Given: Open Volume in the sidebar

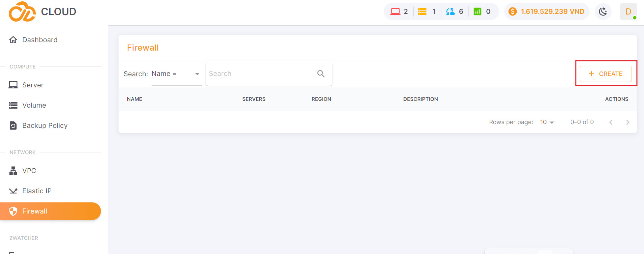Looking at the screenshot, I should [x=51, y=105].
